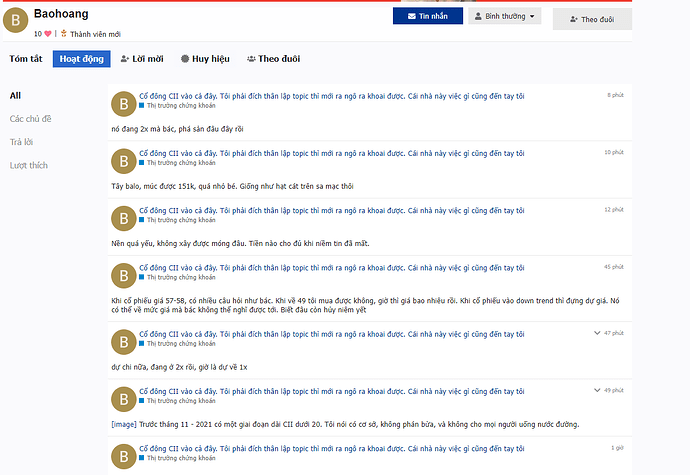690x475 pixels.
Task: Click the avatar on the 47 phút post
Action: pyautogui.click(x=124, y=342)
